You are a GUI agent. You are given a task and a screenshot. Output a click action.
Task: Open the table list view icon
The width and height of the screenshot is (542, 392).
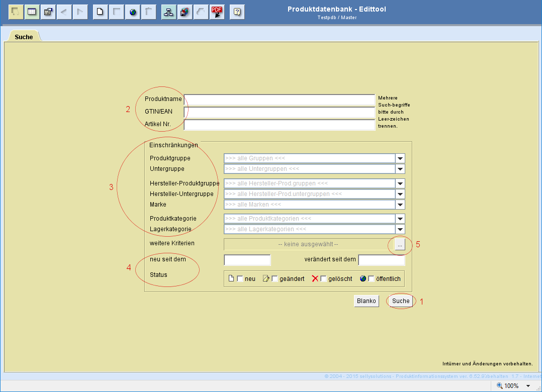pos(32,12)
